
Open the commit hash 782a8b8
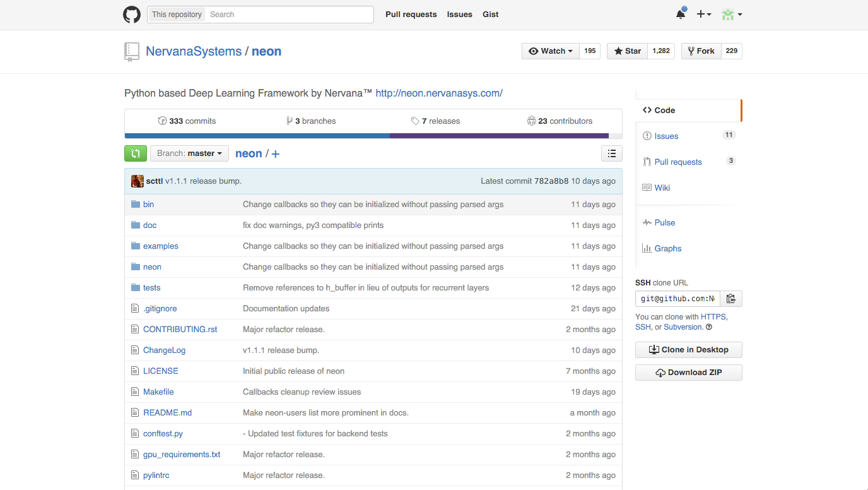point(551,181)
